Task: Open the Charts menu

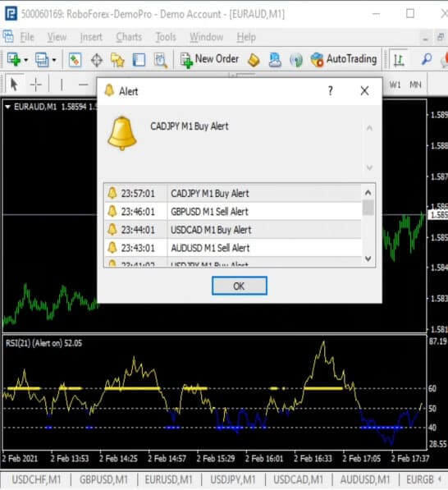Action: [x=129, y=37]
